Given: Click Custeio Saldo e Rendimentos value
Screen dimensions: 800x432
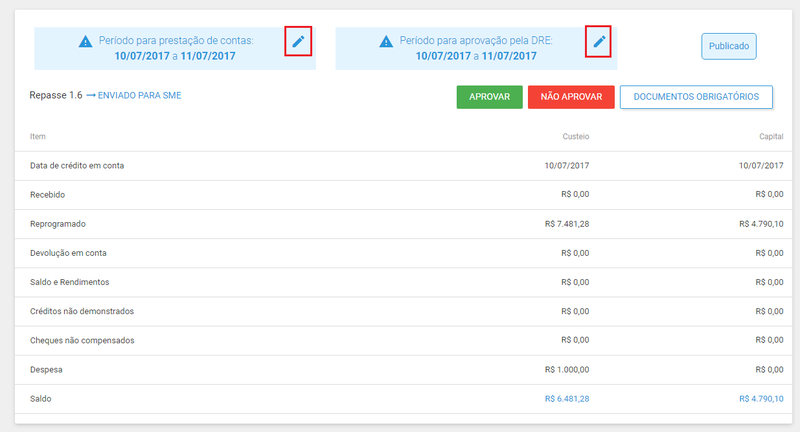Looking at the screenshot, I should [x=575, y=282].
